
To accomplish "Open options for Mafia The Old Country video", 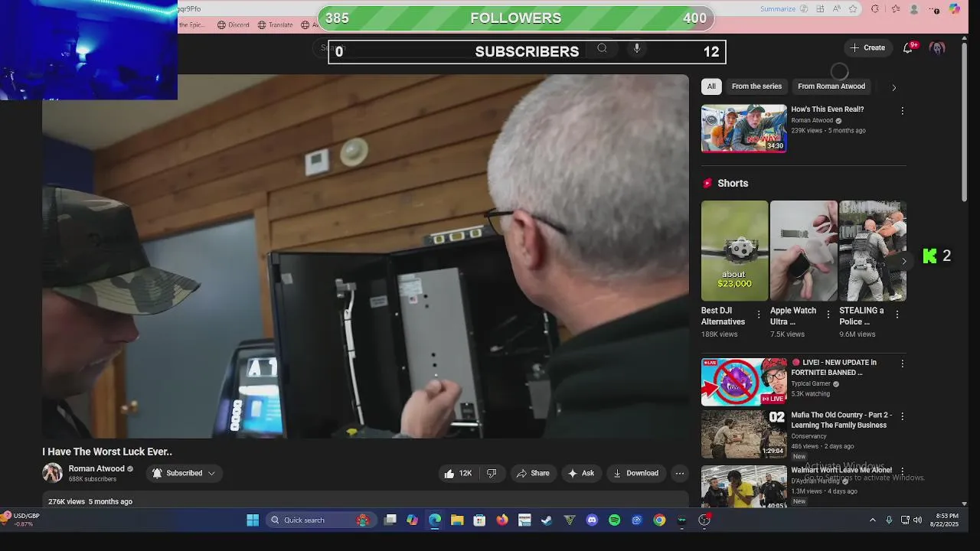I will [x=902, y=417].
